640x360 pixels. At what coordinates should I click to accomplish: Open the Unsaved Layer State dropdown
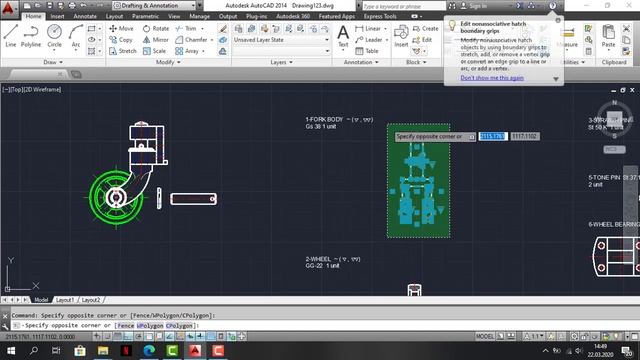281,40
